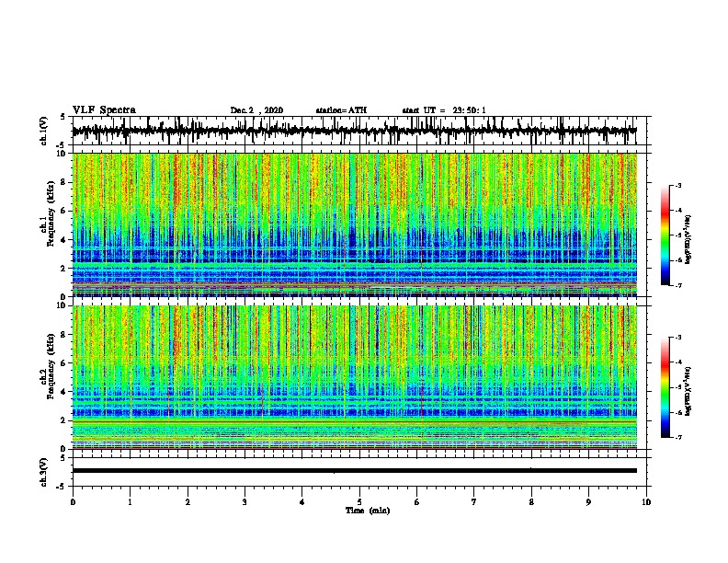Click the ch.2 color scale log(PSD) unit label
Viewport: 728px width, 563px height.
click(x=688, y=391)
